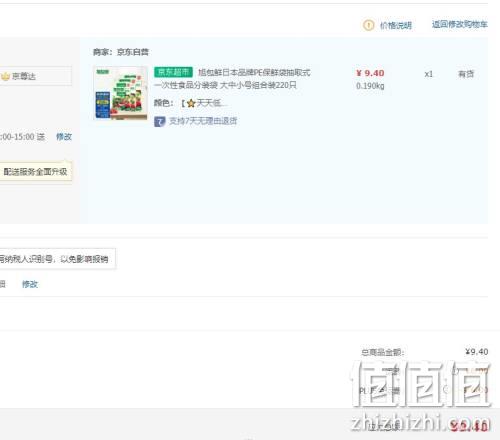Image resolution: width=500 pixels, height=440 pixels.
Task: Click the 商家：京东自营 seller label
Action: 121,52
